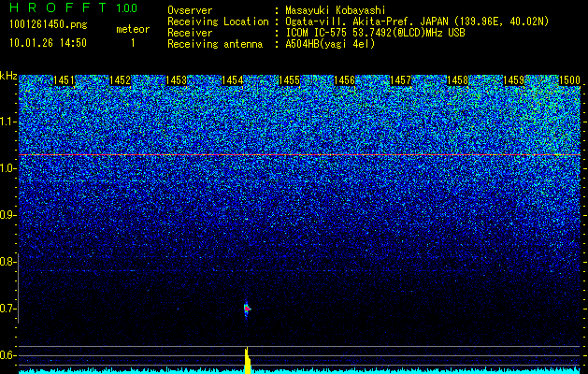Viewport: 588px width, 374px height.
Task: Click the 1500 time marker
Action: tap(569, 80)
